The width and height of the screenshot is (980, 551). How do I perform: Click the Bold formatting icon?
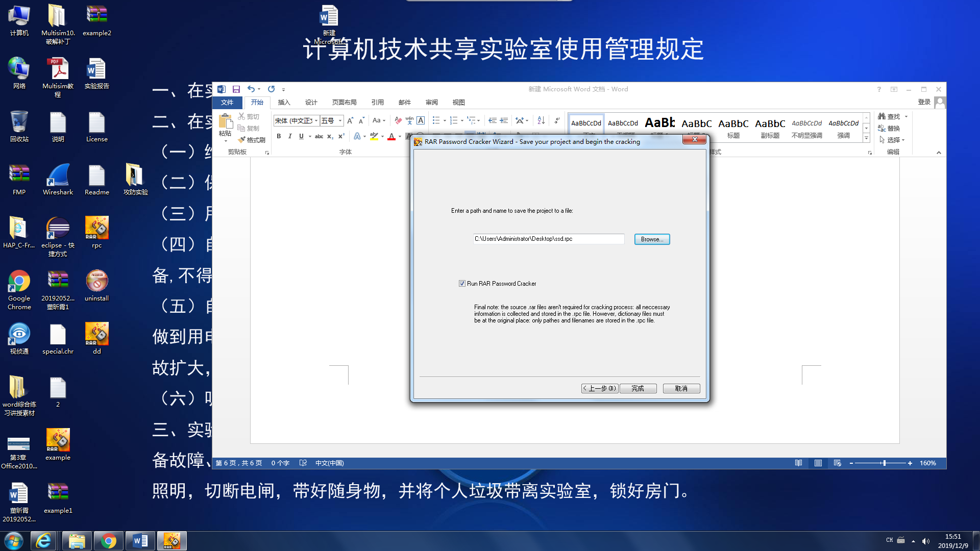pyautogui.click(x=279, y=136)
